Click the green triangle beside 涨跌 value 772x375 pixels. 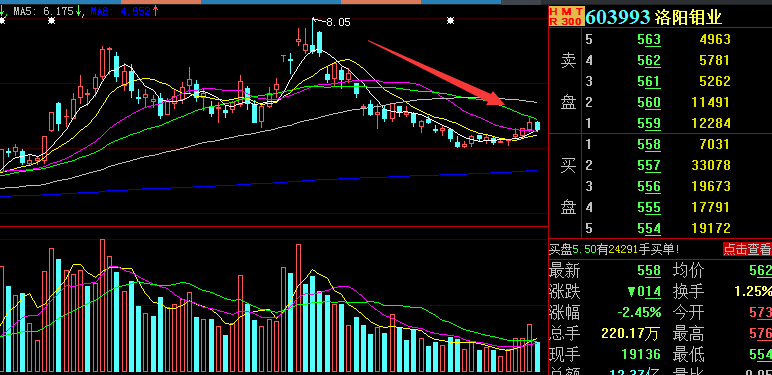tap(632, 292)
